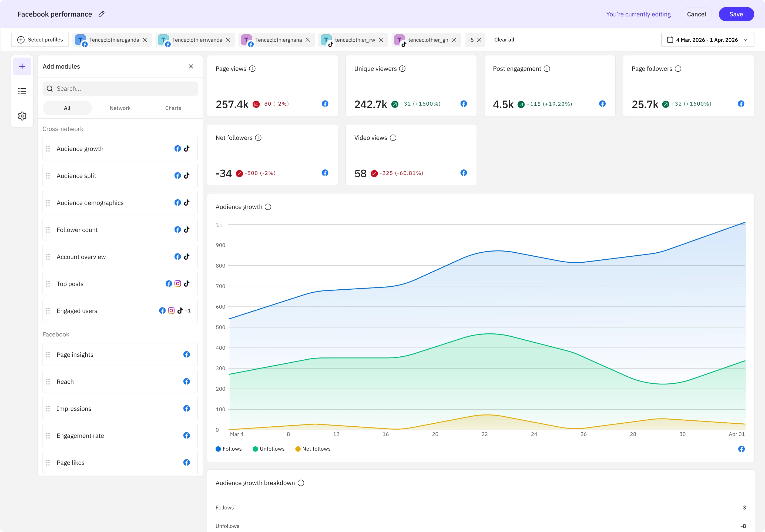
Task: Click the -225 (-60.81%) Video views change
Action: tap(401, 173)
